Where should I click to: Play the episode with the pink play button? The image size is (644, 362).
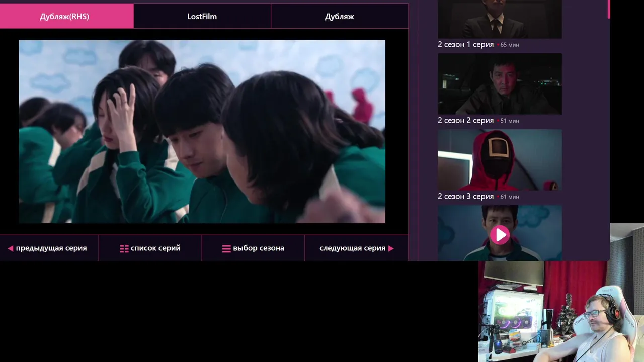click(500, 235)
